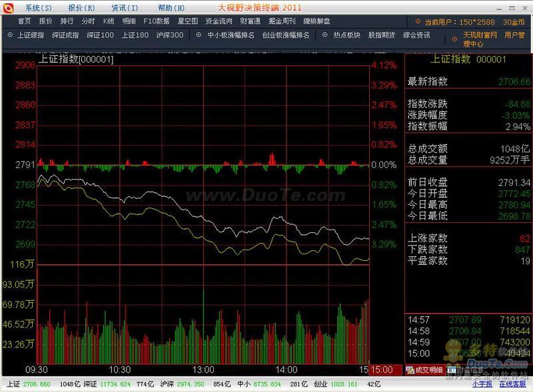Image resolution: width=533 pixels, height=392 pixels.
Task: Select 报价 in the navigation bar
Action: pos(45,21)
